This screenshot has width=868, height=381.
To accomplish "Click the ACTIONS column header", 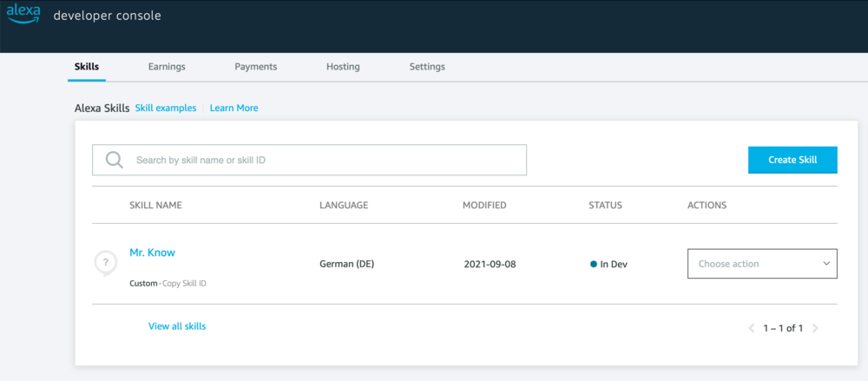I will click(x=707, y=206).
